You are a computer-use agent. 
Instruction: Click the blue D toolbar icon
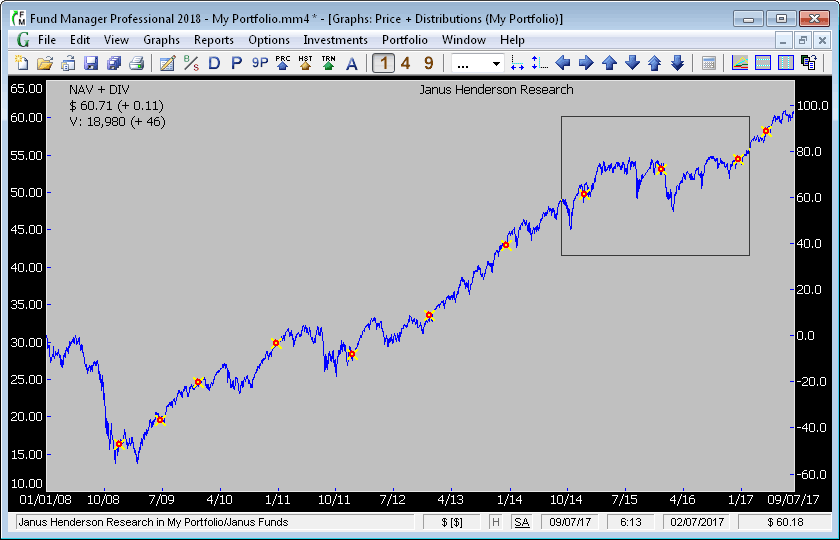click(x=214, y=63)
